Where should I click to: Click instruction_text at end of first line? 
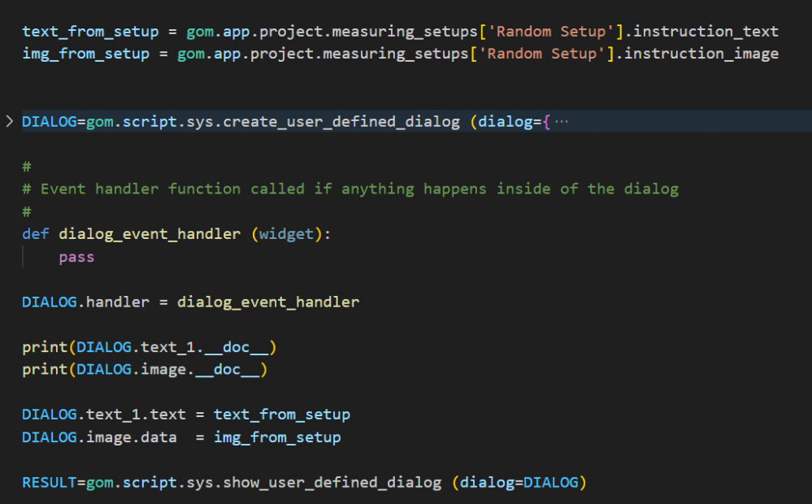[701, 32]
